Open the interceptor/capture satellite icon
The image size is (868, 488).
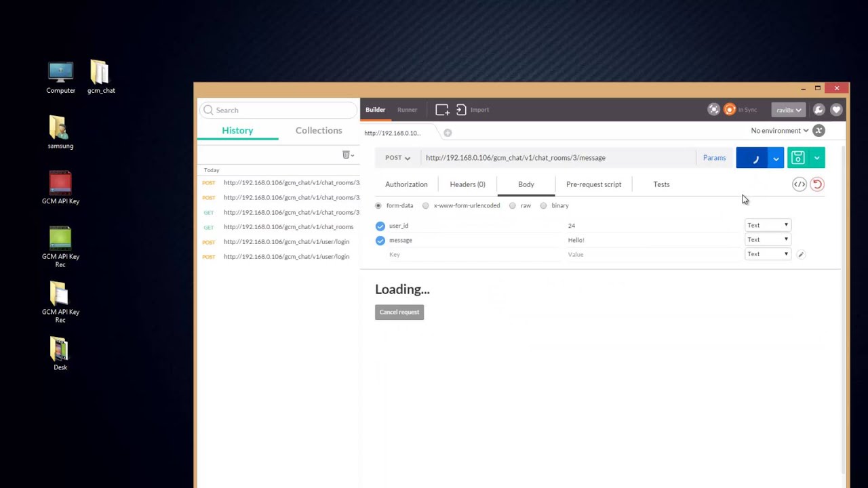click(713, 110)
